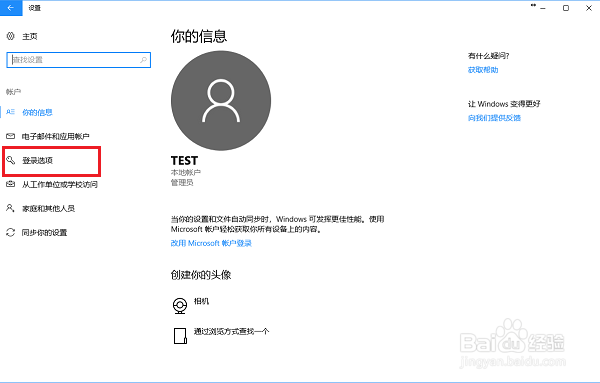Viewport: 600px width, 383px height.
Task: Click the gray user avatar picture
Action: (221, 101)
